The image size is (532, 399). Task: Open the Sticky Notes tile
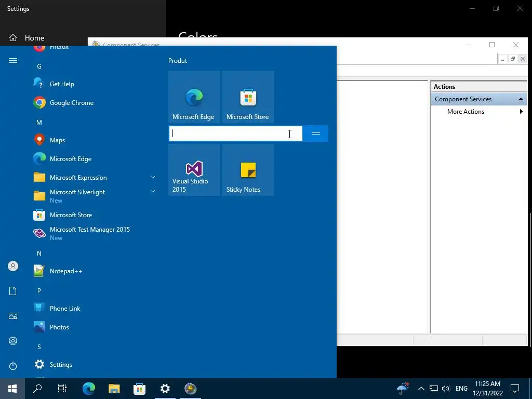(248, 170)
